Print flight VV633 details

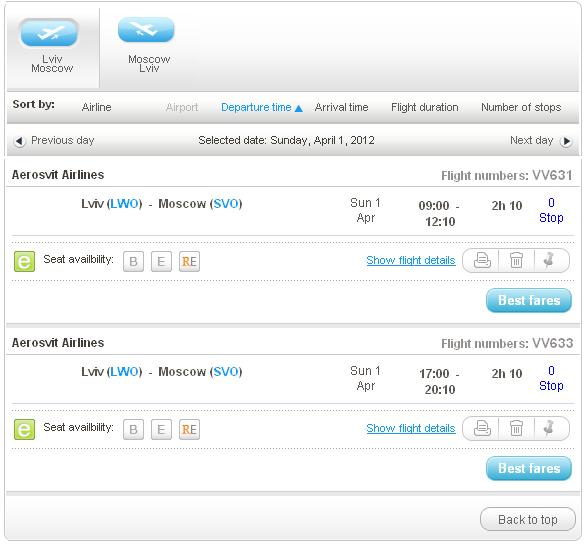click(x=482, y=428)
